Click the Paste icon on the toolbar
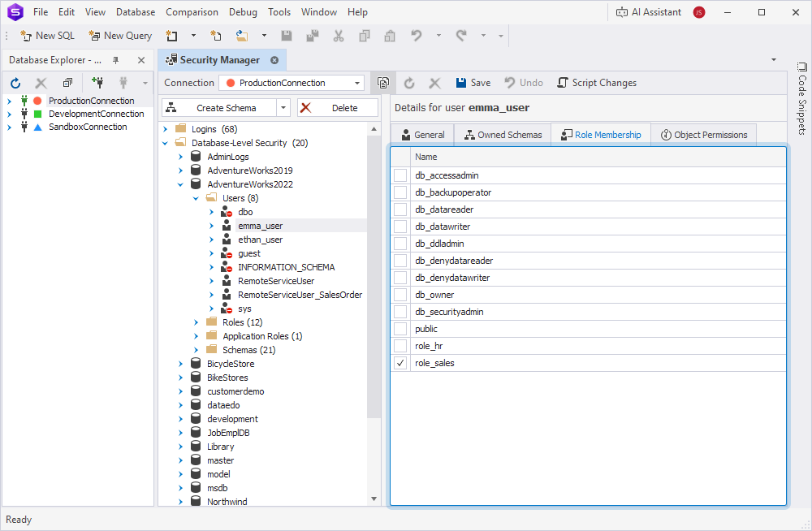812x531 pixels. 389,36
